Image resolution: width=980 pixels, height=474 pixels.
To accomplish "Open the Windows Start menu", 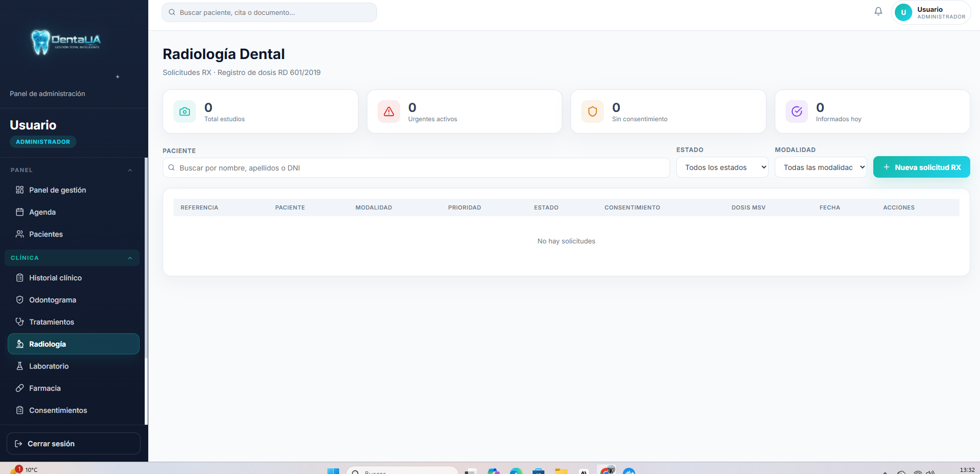I will 333,471.
